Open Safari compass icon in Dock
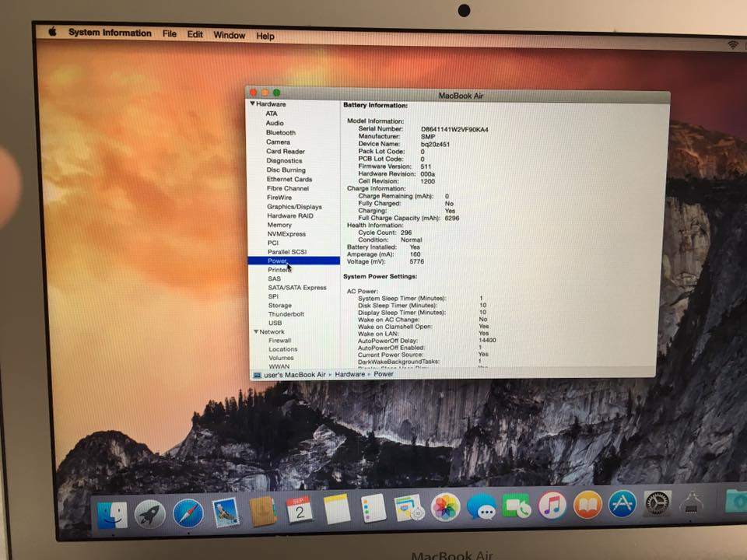Viewport: 747px width, 560px height. tap(188, 513)
